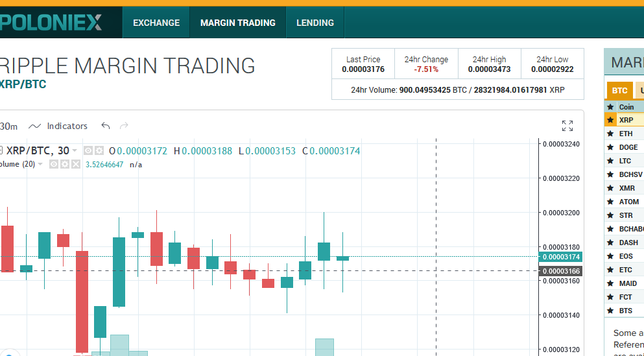Click the current price label 0.00003174 on axis

coord(560,257)
